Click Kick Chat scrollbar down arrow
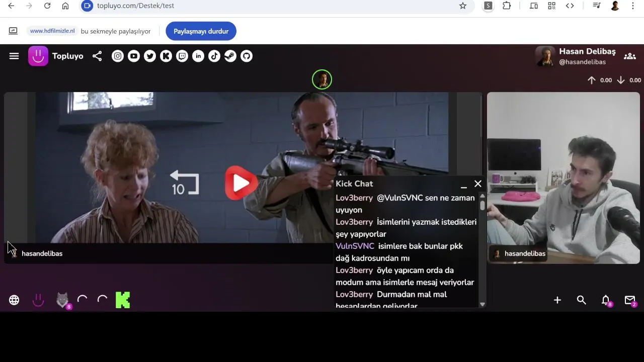The height and width of the screenshot is (362, 644). (x=482, y=304)
